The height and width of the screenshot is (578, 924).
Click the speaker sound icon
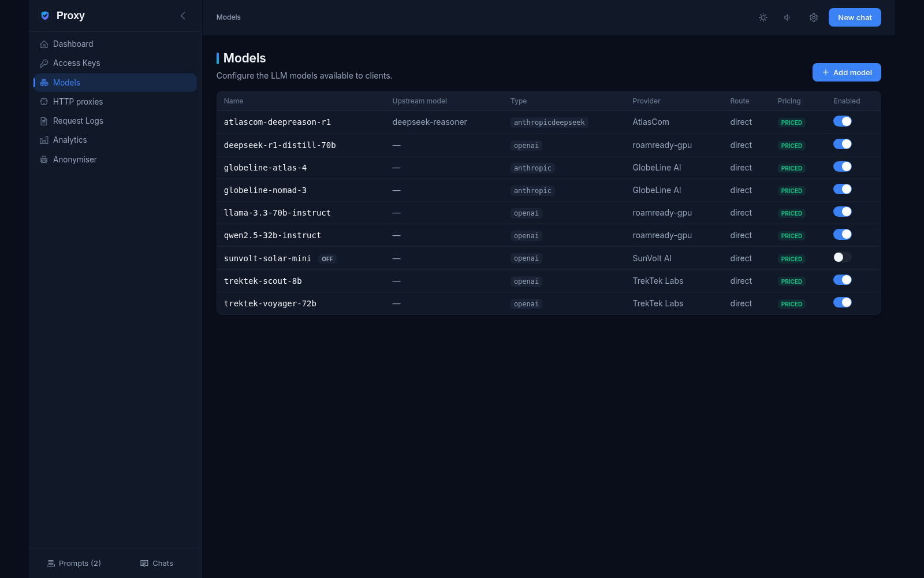[x=788, y=17]
